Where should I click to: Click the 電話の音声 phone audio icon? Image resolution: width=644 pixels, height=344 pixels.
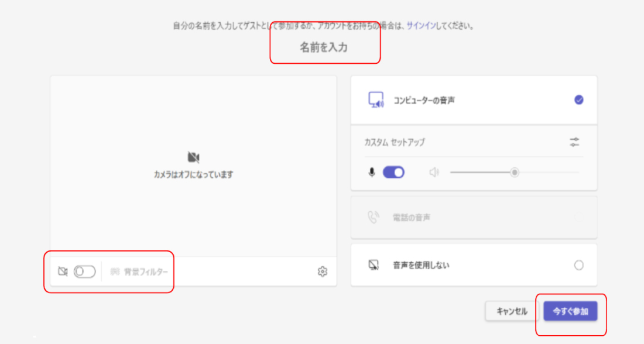tap(373, 218)
